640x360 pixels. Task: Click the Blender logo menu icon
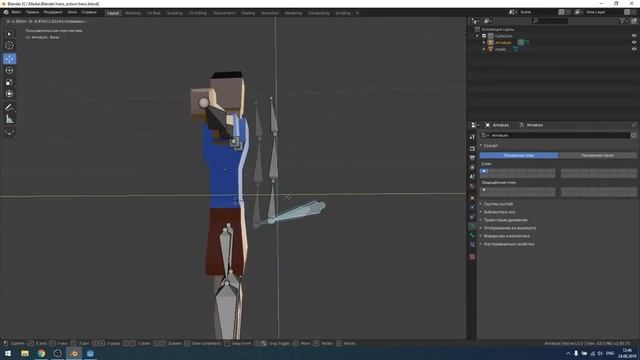click(x=6, y=13)
